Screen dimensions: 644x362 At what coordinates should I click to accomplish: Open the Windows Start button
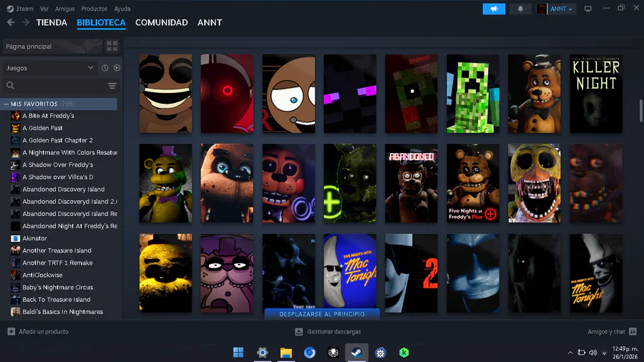click(x=238, y=353)
